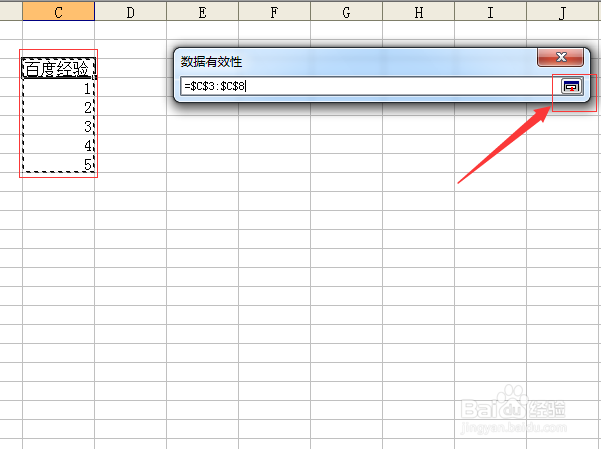The height and width of the screenshot is (449, 601).
Task: Select column D header
Action: pyautogui.click(x=130, y=12)
